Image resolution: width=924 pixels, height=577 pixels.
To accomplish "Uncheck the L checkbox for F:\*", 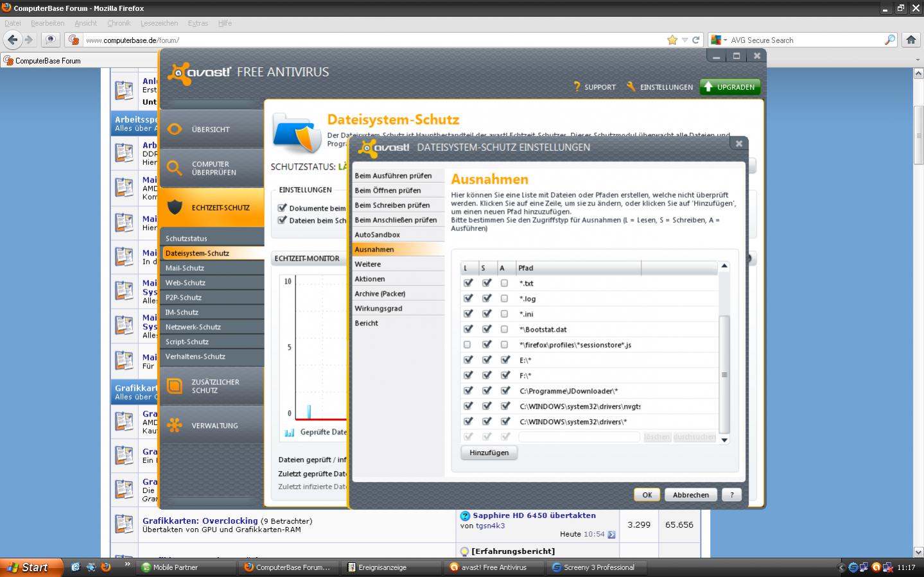I will coord(468,375).
